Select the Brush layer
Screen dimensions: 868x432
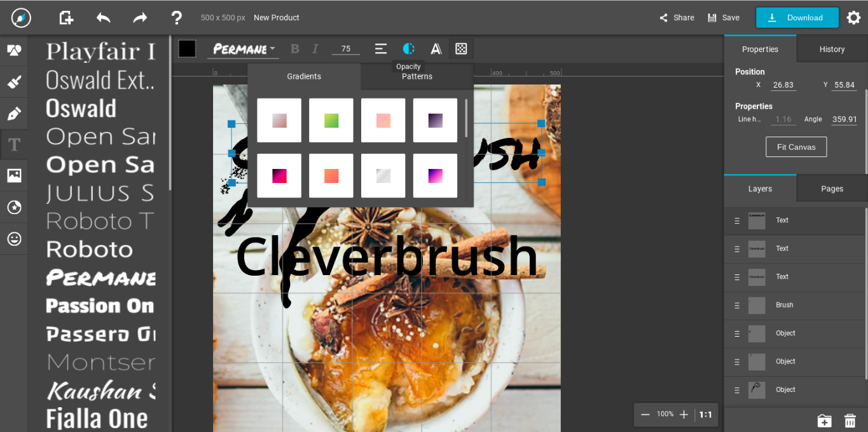pyautogui.click(x=795, y=306)
